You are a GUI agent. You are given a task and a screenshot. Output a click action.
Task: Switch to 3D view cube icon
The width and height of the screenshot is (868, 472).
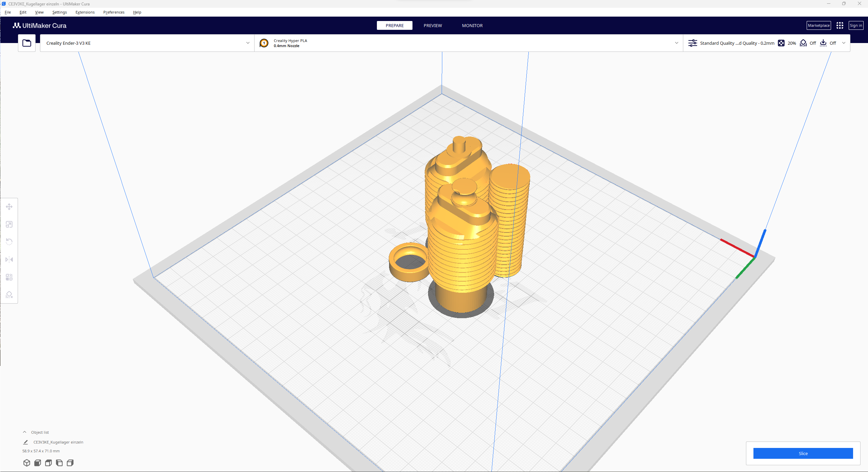[x=27, y=463]
